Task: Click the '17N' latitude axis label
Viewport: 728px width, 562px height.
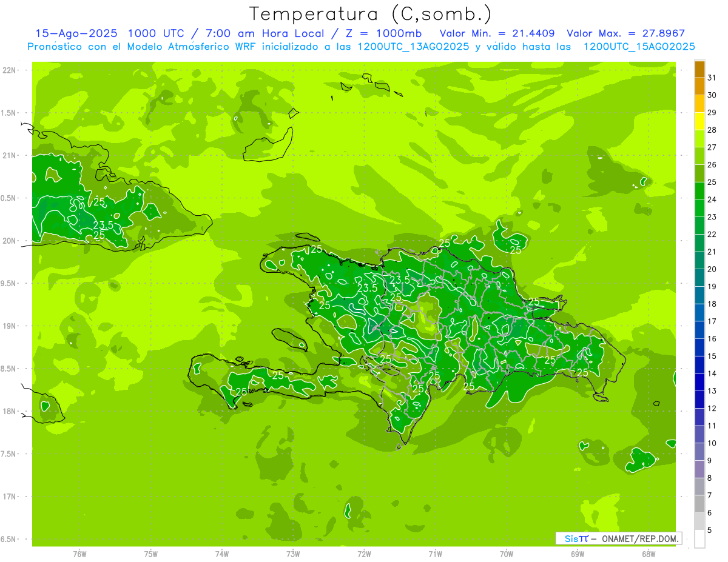Action: (x=10, y=497)
